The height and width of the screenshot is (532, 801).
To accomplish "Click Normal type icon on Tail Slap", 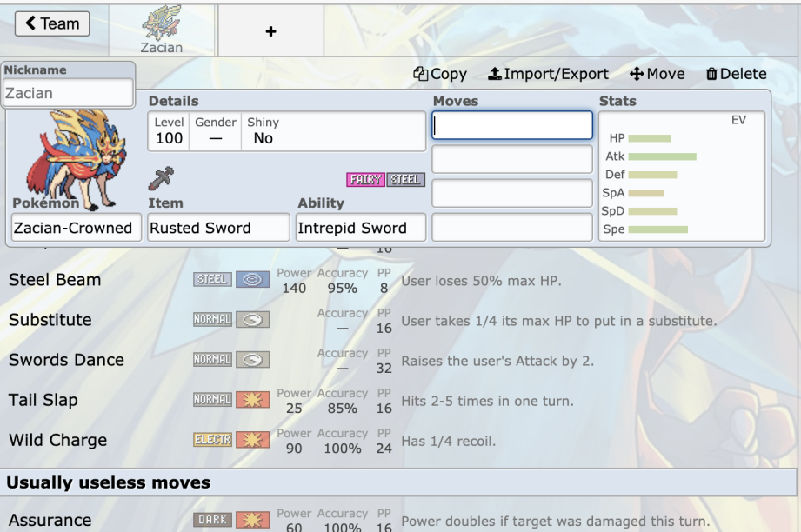I will [x=212, y=400].
